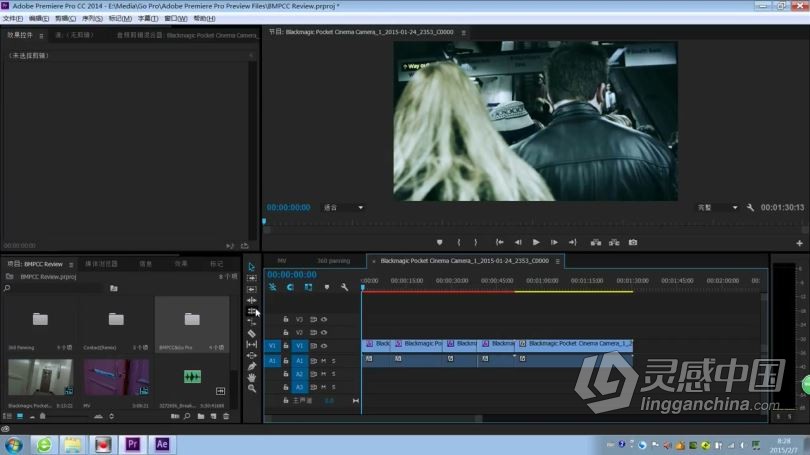This screenshot has width=810, height=455.
Task: Click Export Frame camera icon
Action: click(x=633, y=242)
